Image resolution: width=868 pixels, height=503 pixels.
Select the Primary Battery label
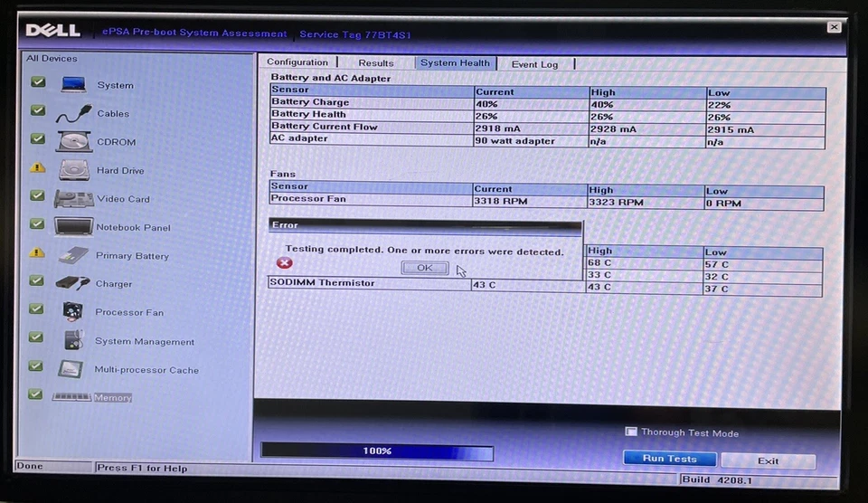132,256
